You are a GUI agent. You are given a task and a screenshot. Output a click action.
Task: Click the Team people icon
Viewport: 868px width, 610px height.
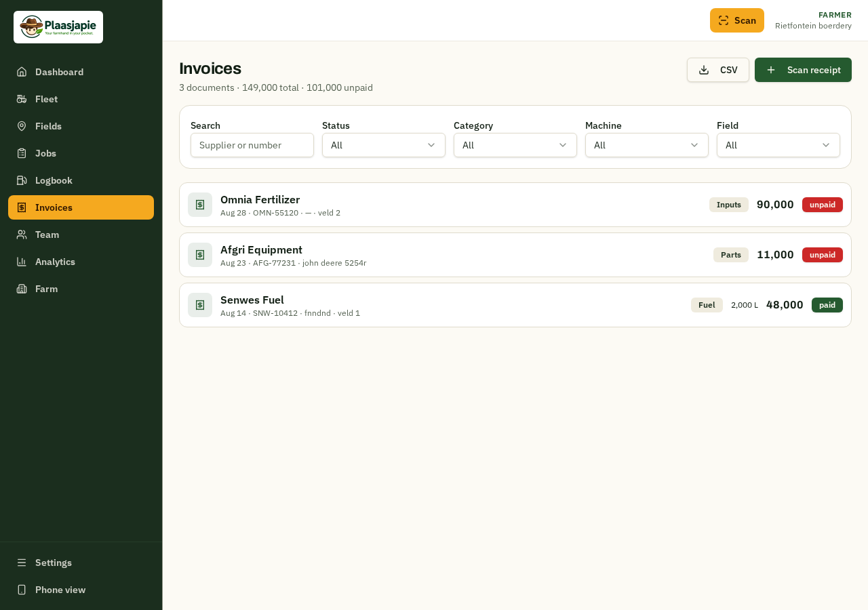22,235
